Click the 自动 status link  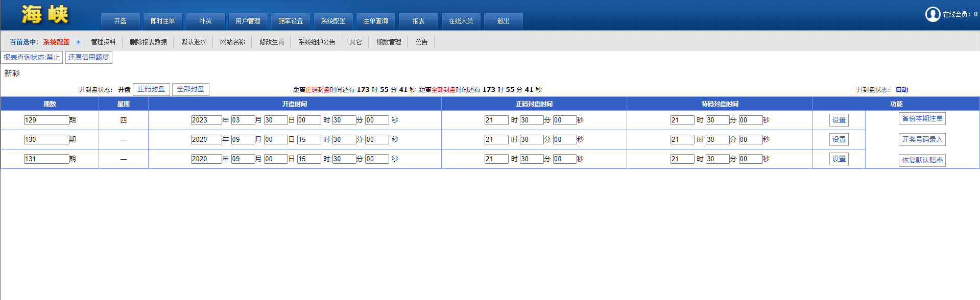(x=902, y=90)
